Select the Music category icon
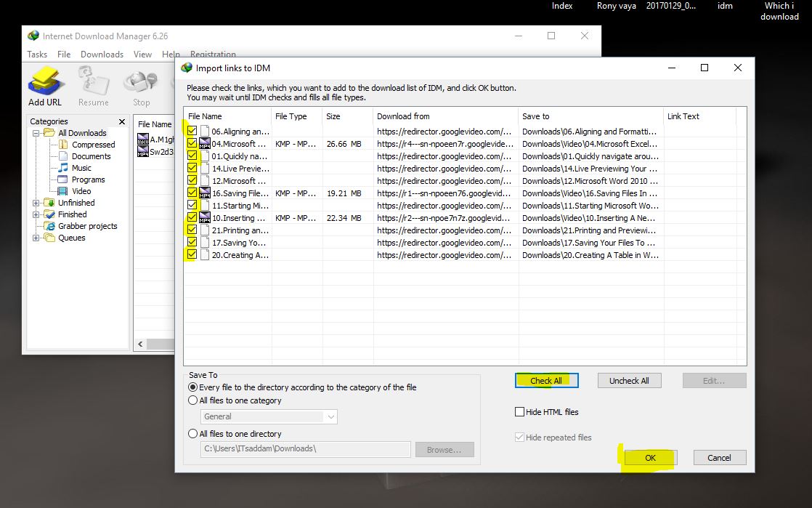The height and width of the screenshot is (508, 812). point(63,168)
